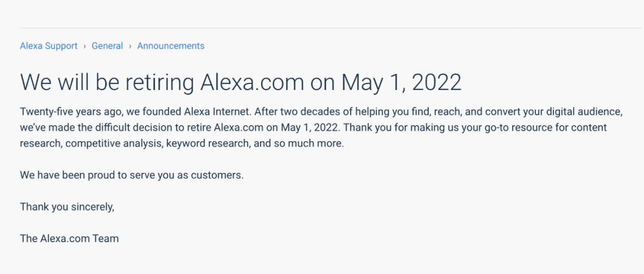The width and height of the screenshot is (644, 274).
Task: Click the chevron separator after General
Action: point(130,46)
